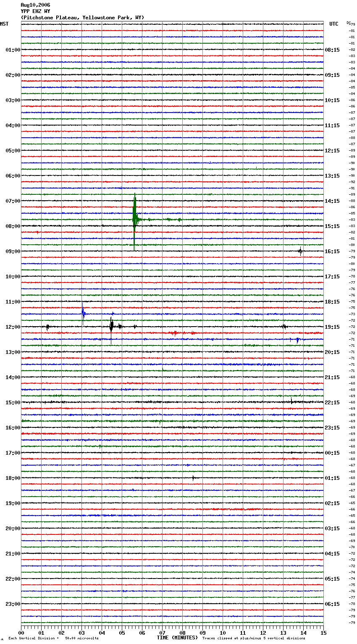Click the Each Vertical Division 50.00 microvolts note
This screenshot has height=644, width=357.
(53, 638)
